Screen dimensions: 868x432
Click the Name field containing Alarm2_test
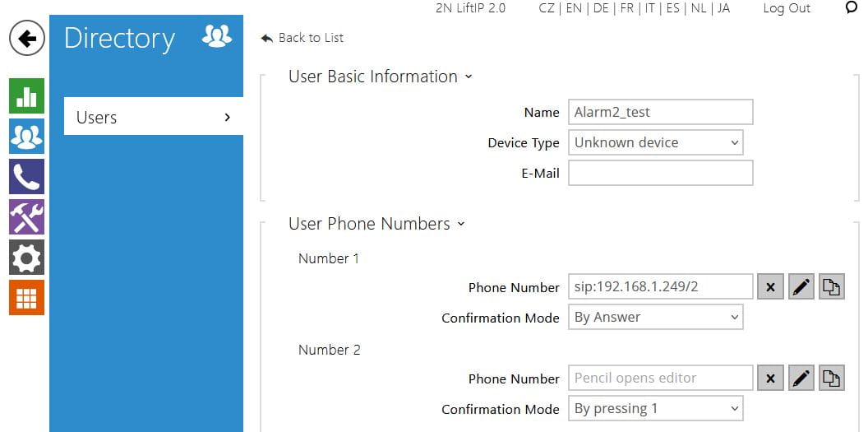click(660, 112)
